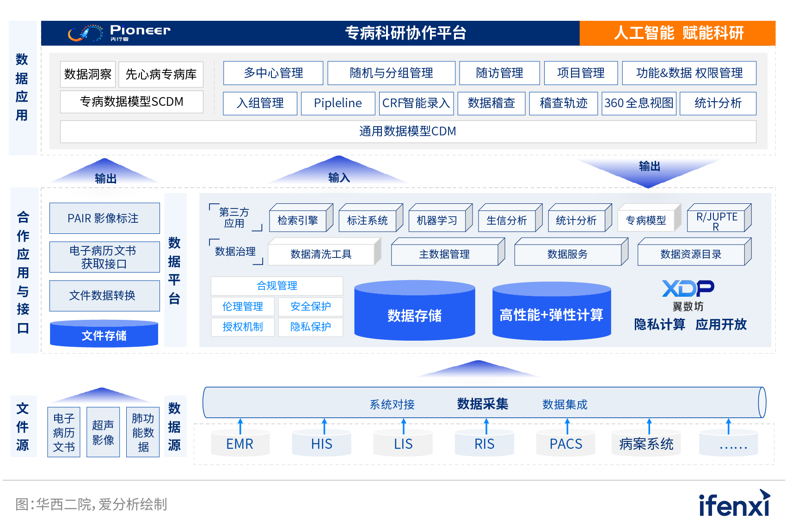Open CRF智能录入 module
The height and width of the screenshot is (532, 786).
416,103
